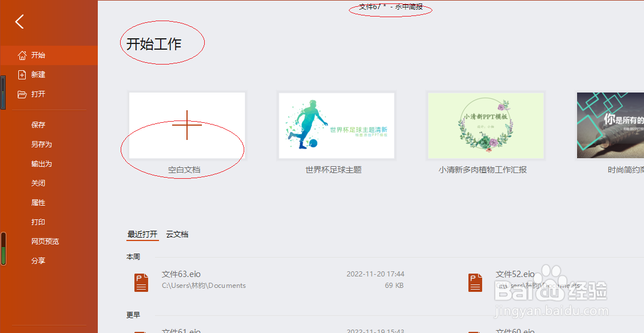
Task: Open recent file 文件63.eio
Action: click(x=181, y=274)
